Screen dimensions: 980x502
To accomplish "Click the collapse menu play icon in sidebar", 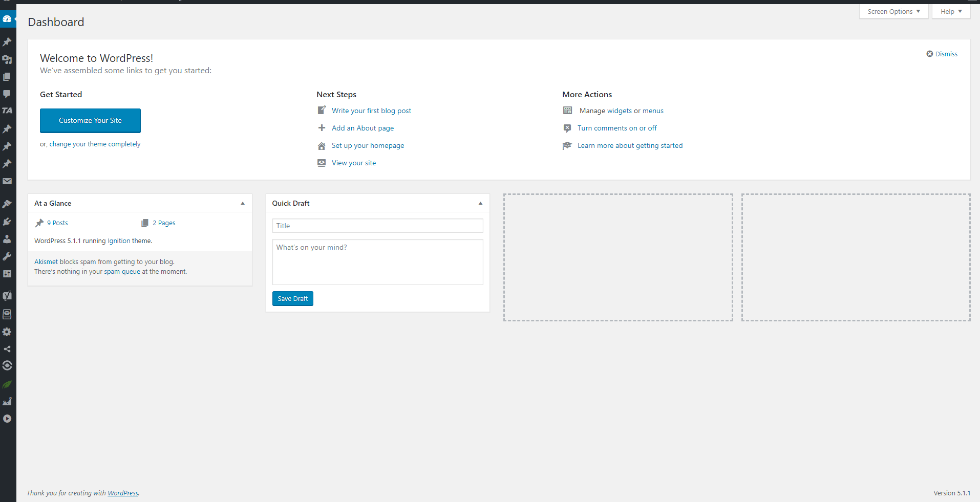I will 7,419.
